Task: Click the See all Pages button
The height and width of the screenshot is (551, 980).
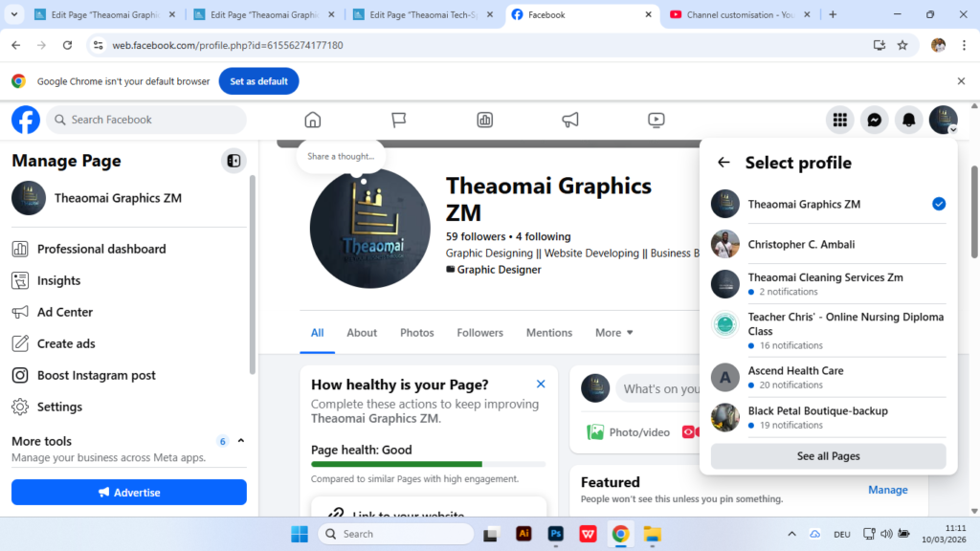Action: [x=828, y=456]
